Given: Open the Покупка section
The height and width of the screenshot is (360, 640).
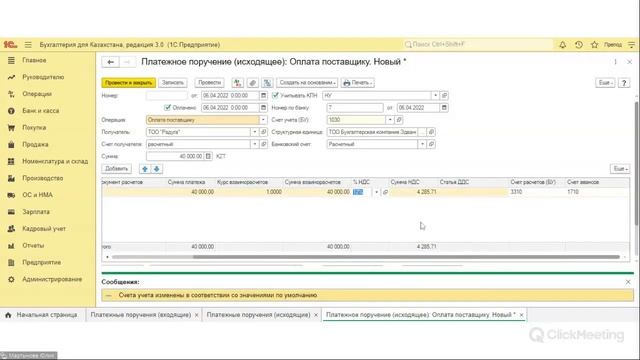Looking at the screenshot, I should [34, 127].
